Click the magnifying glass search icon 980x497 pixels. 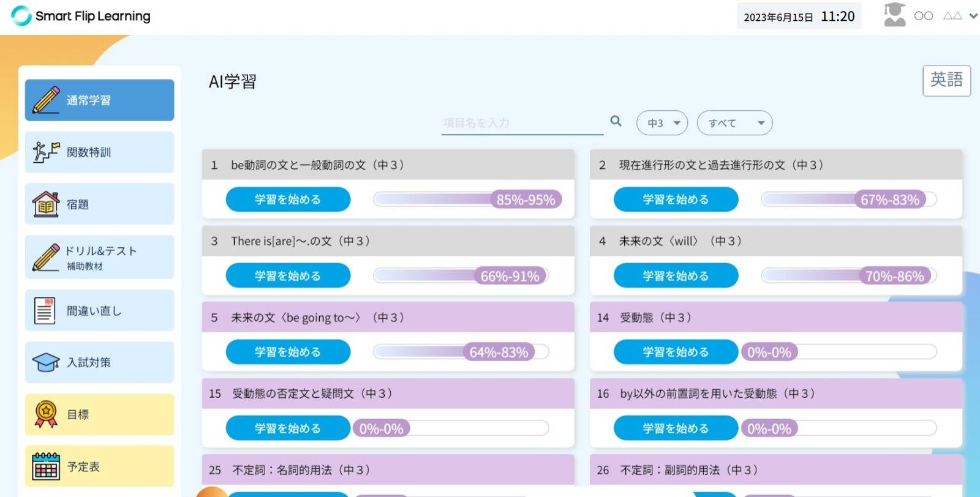coord(616,121)
